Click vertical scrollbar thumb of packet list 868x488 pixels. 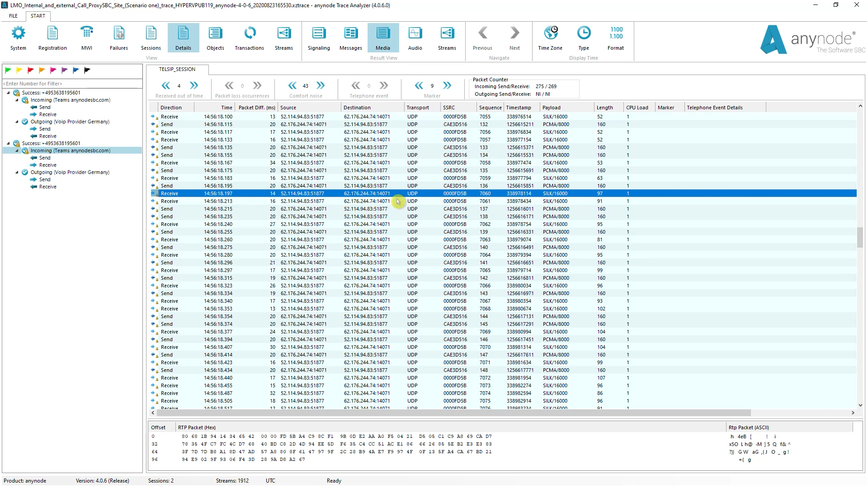click(860, 237)
